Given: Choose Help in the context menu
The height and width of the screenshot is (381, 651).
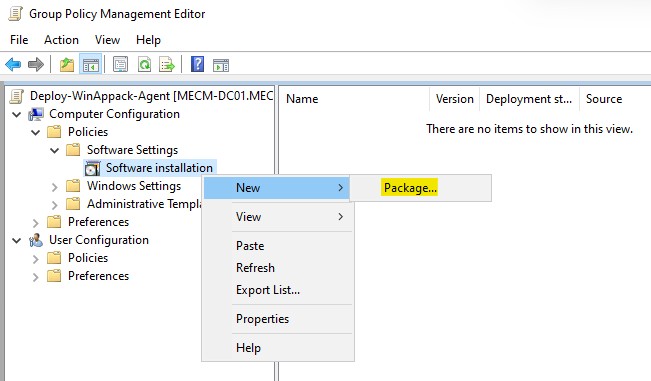Looking at the screenshot, I should (277, 348).
